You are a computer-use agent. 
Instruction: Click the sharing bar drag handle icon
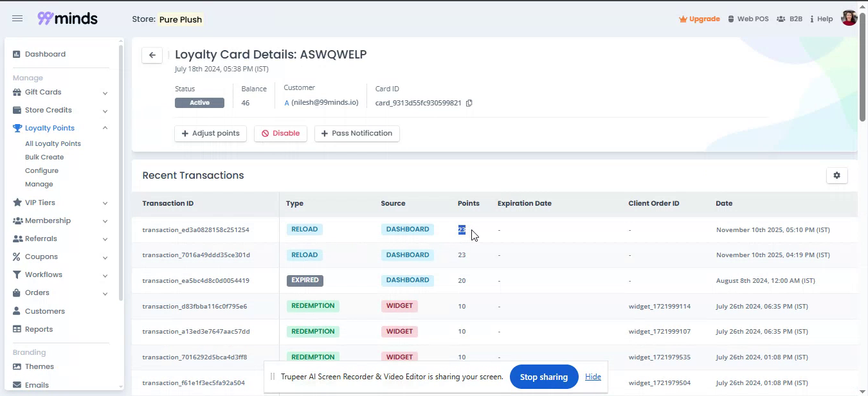(x=273, y=377)
